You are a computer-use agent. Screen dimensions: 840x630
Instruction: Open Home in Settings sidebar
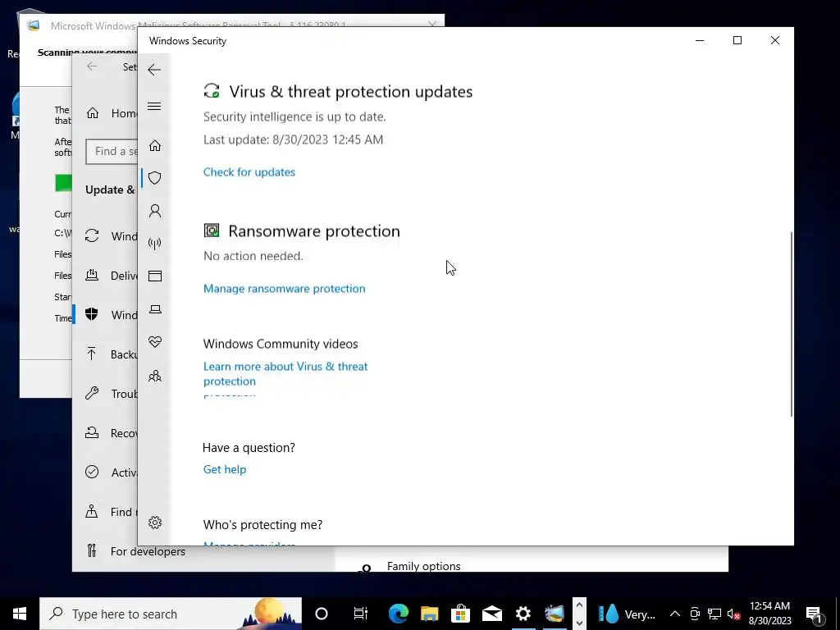[x=112, y=113]
